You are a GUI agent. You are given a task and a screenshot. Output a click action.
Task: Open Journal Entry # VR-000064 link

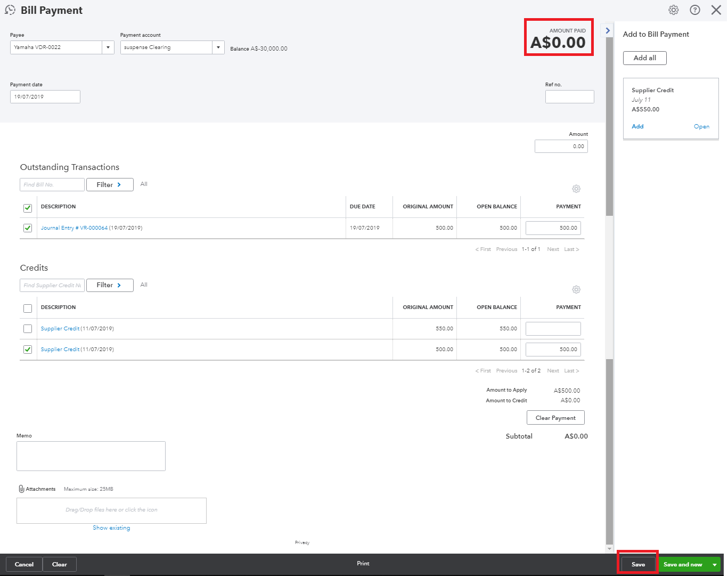[74, 228]
